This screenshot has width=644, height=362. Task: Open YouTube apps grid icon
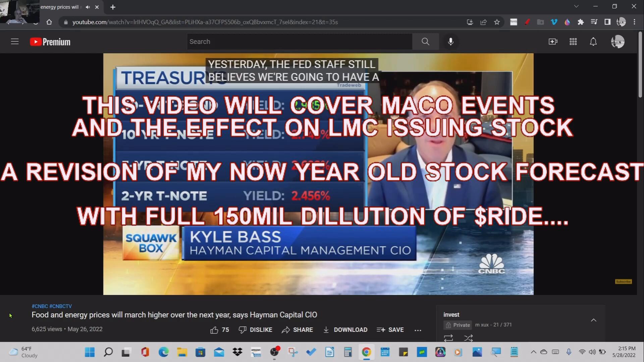573,42
